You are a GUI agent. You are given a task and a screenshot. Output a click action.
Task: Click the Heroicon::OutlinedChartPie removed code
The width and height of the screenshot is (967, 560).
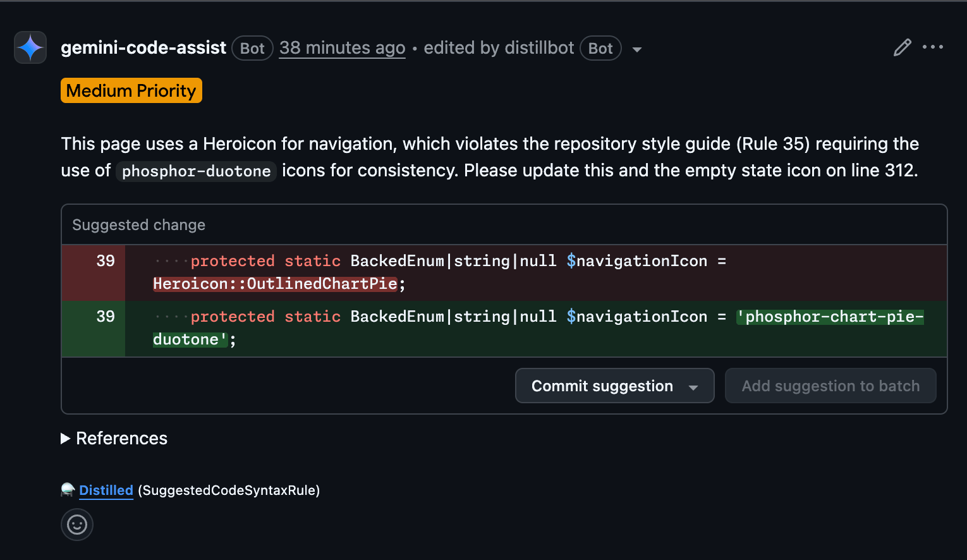[275, 284]
